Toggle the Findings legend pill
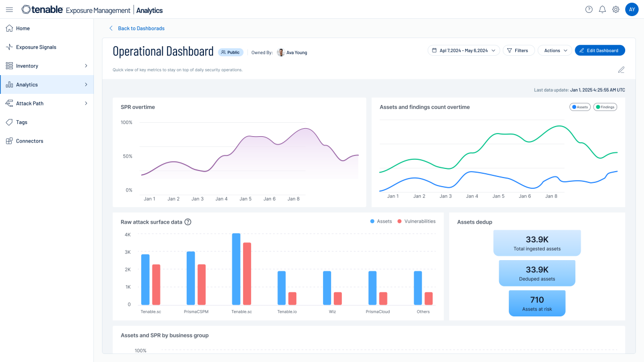This screenshot has width=644, height=362. [x=605, y=107]
